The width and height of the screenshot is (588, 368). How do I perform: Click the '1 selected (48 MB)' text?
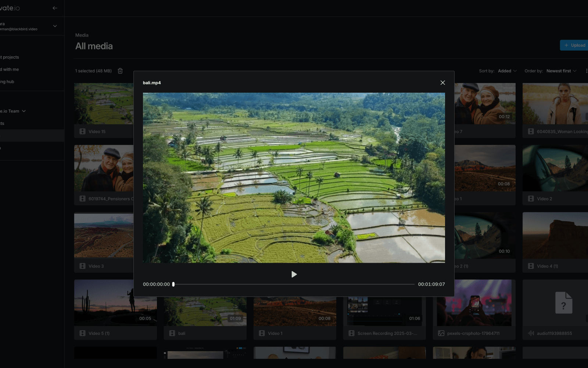93,71
